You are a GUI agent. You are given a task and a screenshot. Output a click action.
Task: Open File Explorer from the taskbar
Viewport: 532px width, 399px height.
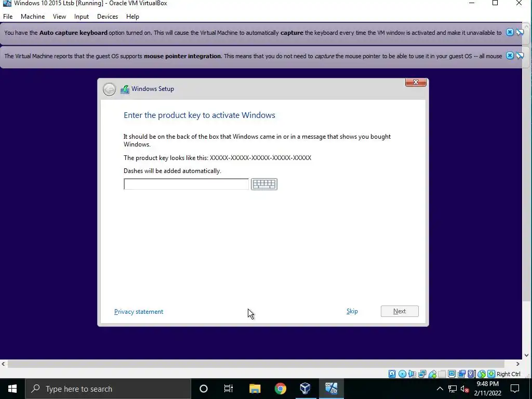(255, 389)
